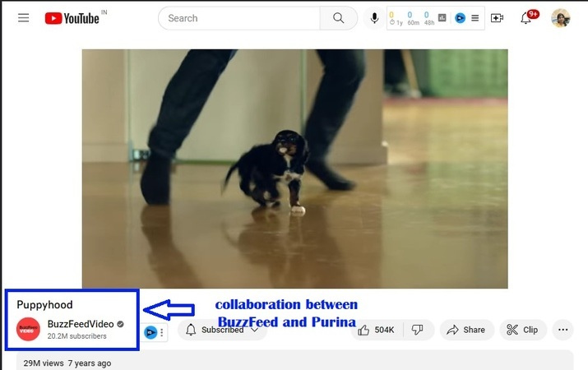Go to the YouTube home logo
The height and width of the screenshot is (370, 588).
click(72, 18)
